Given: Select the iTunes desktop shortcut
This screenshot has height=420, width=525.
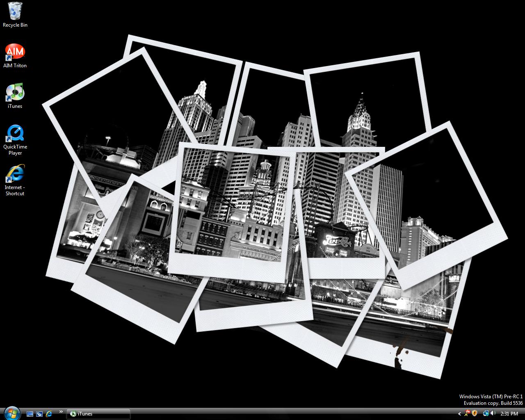Looking at the screenshot, I should point(15,93).
